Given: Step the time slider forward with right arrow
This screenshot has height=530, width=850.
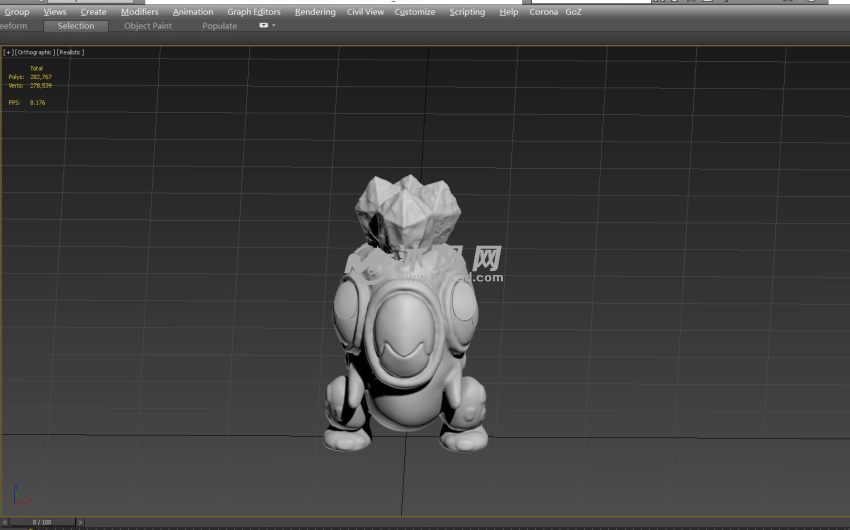Looking at the screenshot, I should coord(81,522).
